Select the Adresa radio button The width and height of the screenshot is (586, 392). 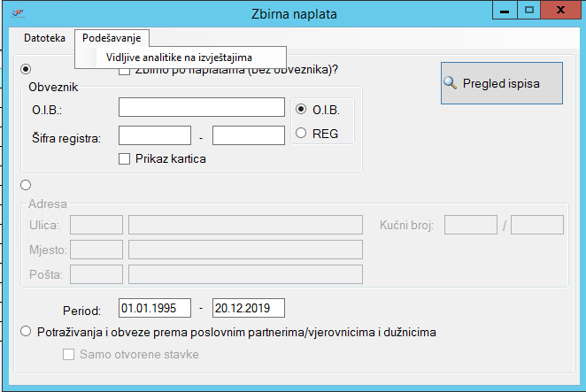(x=26, y=185)
